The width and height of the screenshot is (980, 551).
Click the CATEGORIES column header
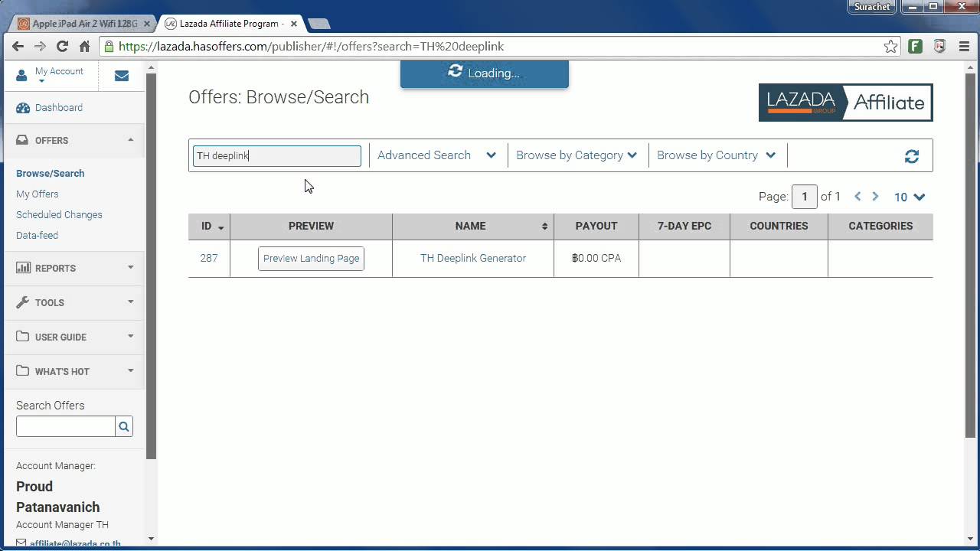[880, 227]
